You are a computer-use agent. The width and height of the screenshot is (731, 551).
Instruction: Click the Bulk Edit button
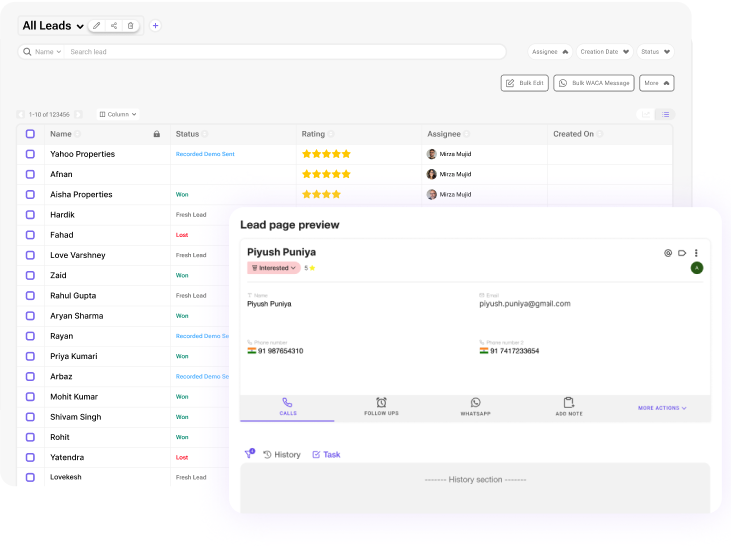coord(524,83)
